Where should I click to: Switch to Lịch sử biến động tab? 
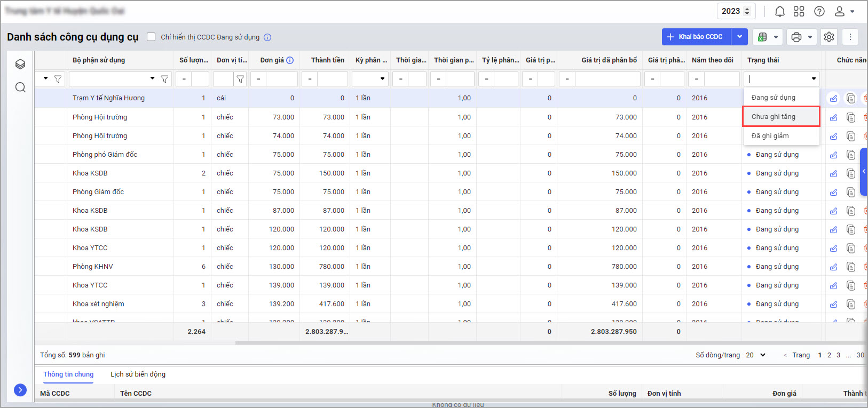point(138,374)
